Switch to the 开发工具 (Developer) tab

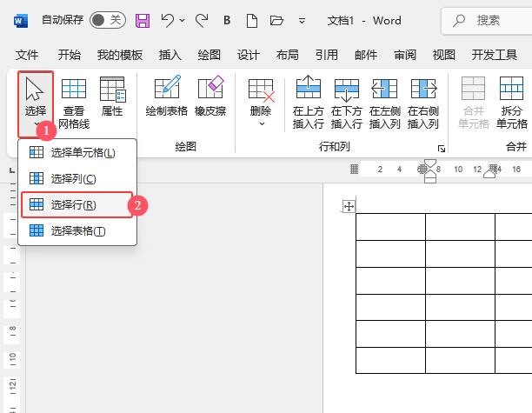494,54
